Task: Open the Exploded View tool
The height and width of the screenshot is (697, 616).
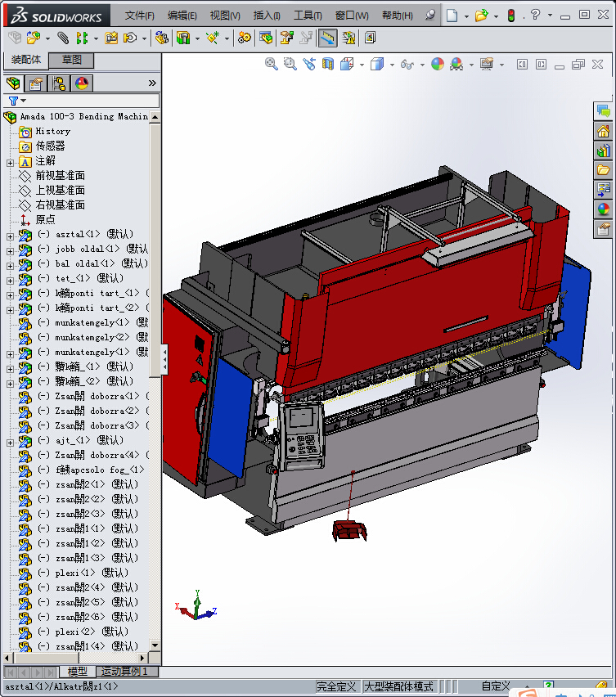Action: point(286,38)
